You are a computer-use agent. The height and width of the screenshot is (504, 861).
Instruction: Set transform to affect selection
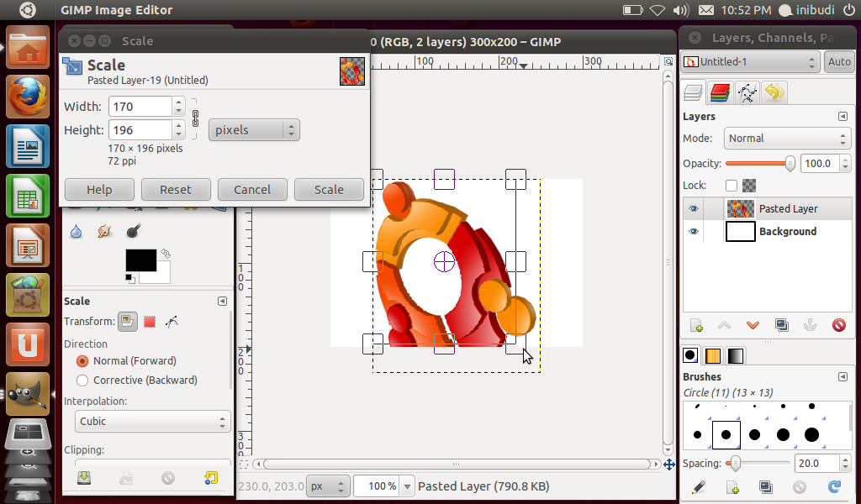[150, 322]
